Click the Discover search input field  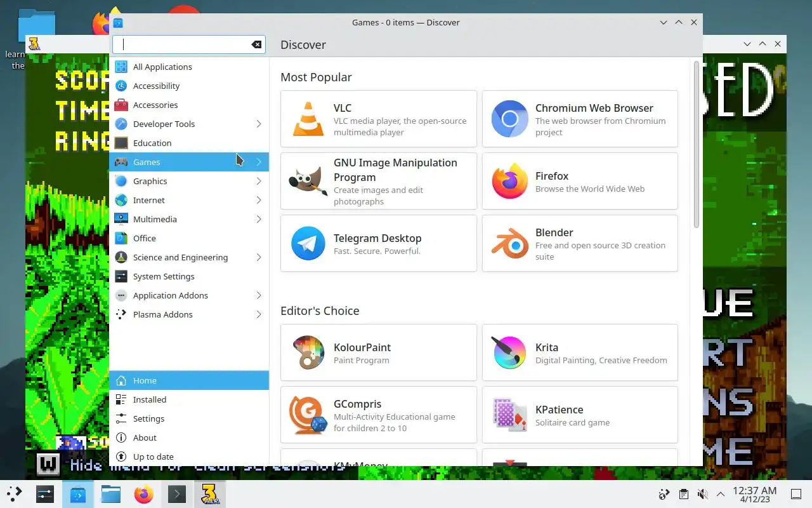pos(189,44)
